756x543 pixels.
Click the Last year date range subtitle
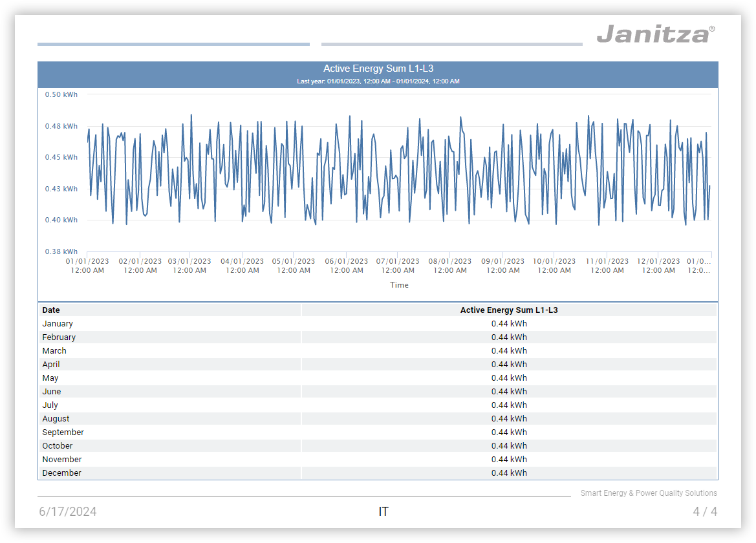(x=378, y=81)
